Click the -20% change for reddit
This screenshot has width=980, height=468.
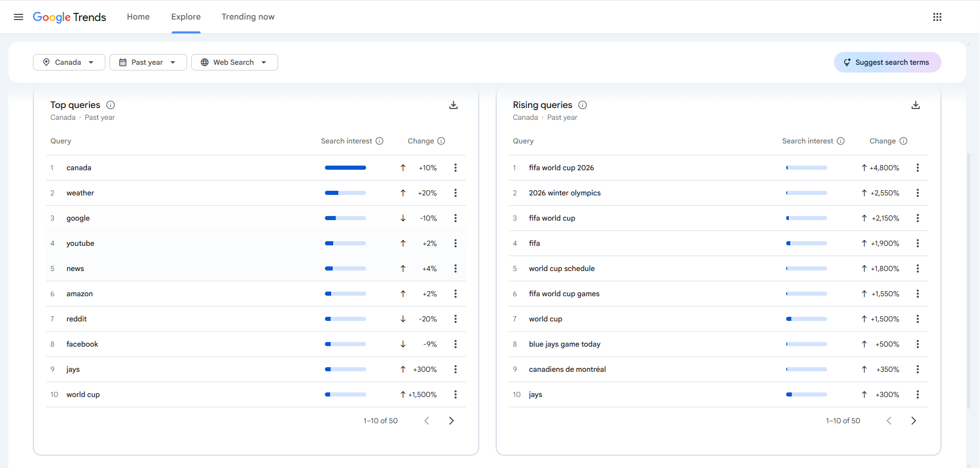click(428, 319)
